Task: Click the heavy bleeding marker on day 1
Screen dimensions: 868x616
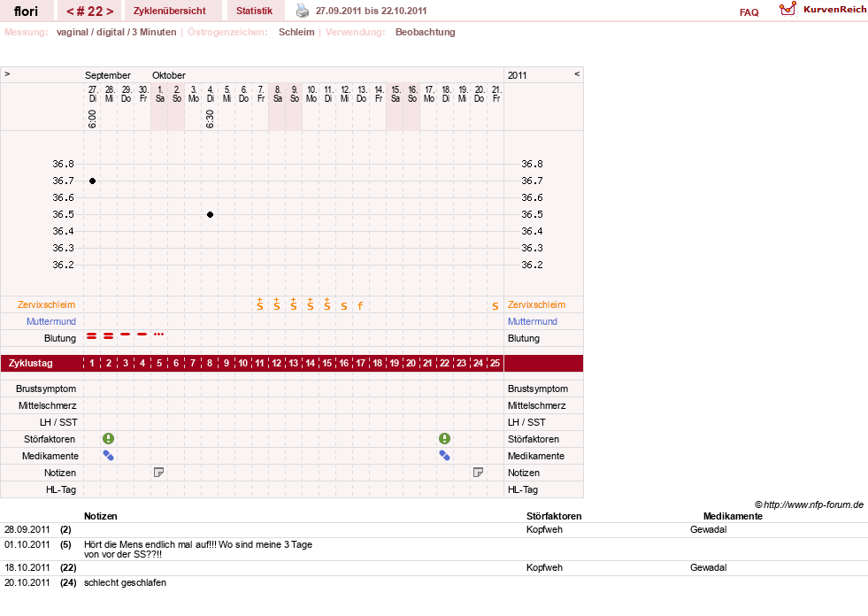Action: 92,335
